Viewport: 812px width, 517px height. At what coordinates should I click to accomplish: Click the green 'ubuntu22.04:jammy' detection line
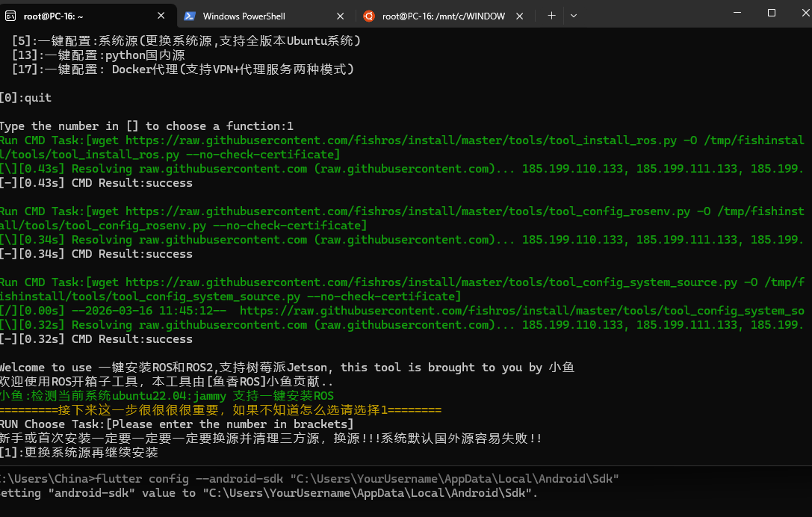(167, 396)
